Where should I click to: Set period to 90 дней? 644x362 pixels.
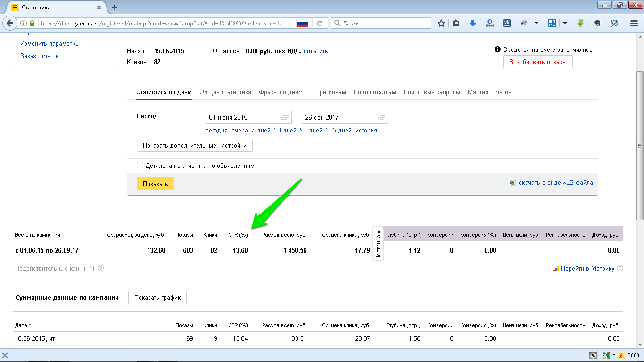tap(311, 131)
